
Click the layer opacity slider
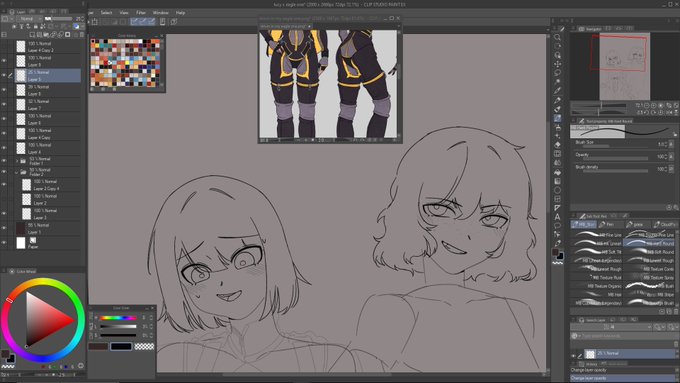[59, 19]
